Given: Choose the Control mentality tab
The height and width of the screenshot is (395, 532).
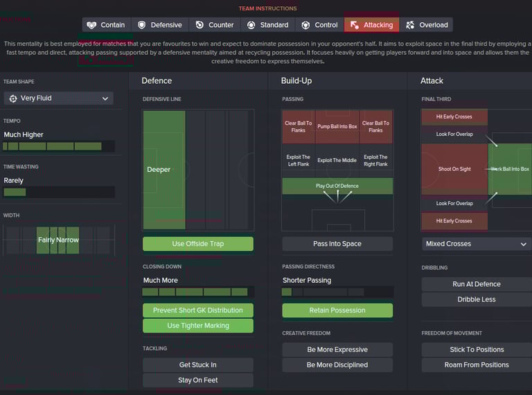Looking at the screenshot, I should pos(319,25).
